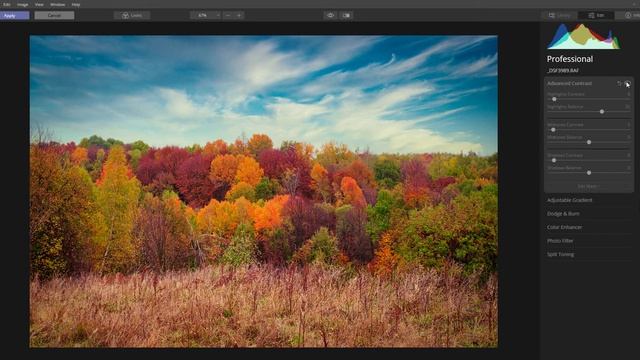Screen dimensions: 640x360
Task: Toggle Advanced Contrast visibility icon
Action: [x=627, y=84]
